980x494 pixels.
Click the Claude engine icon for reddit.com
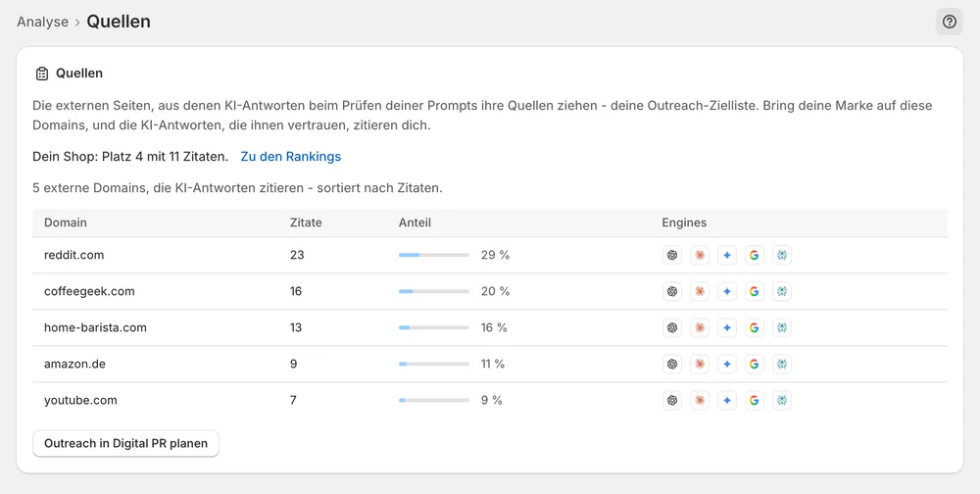tap(700, 255)
